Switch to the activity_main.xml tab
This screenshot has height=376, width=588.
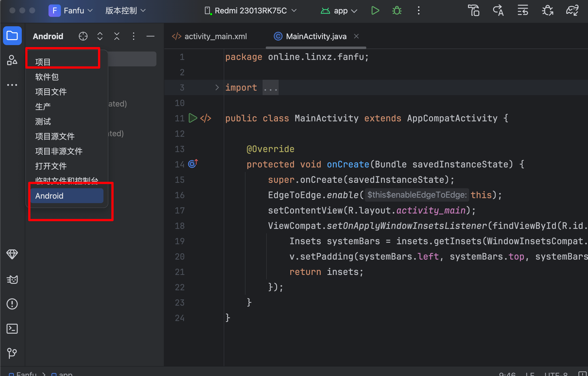pyautogui.click(x=209, y=36)
